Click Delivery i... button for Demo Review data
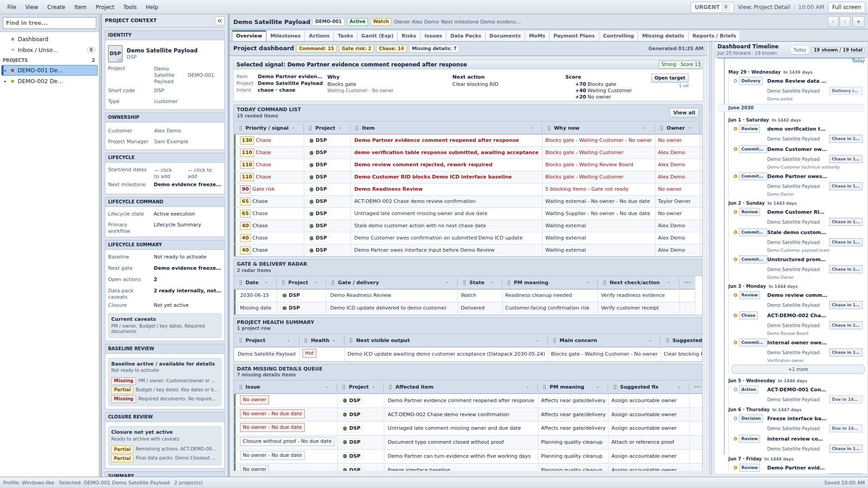 pos(845,91)
